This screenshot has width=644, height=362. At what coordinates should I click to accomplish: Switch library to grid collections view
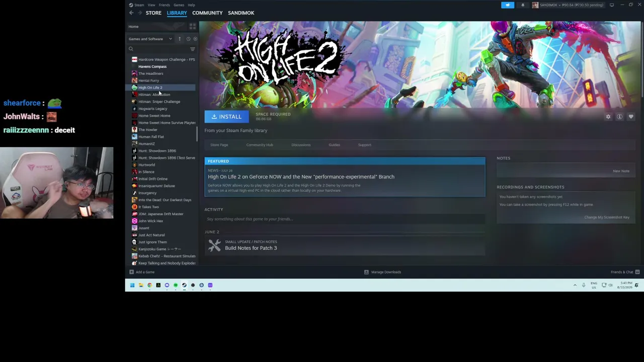coord(192,26)
